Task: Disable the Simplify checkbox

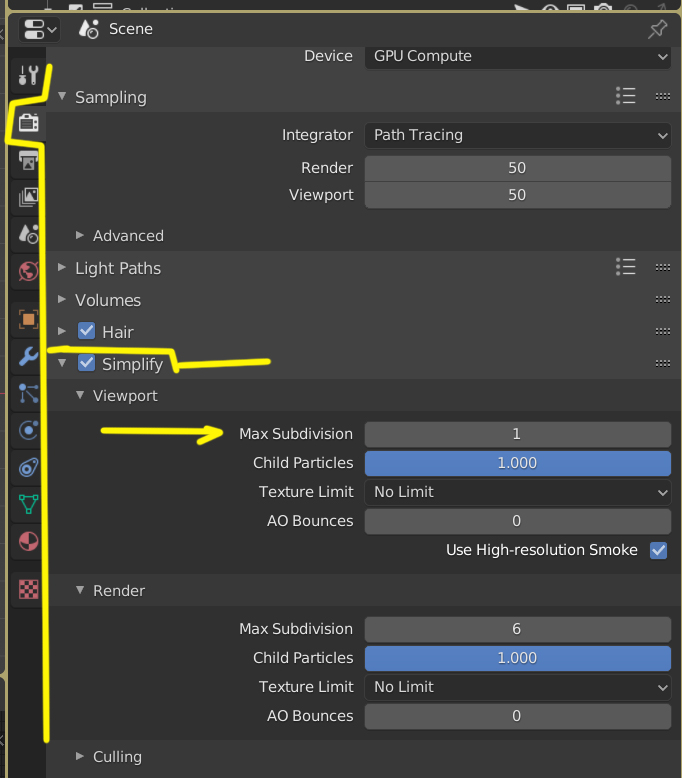Action: (x=87, y=364)
